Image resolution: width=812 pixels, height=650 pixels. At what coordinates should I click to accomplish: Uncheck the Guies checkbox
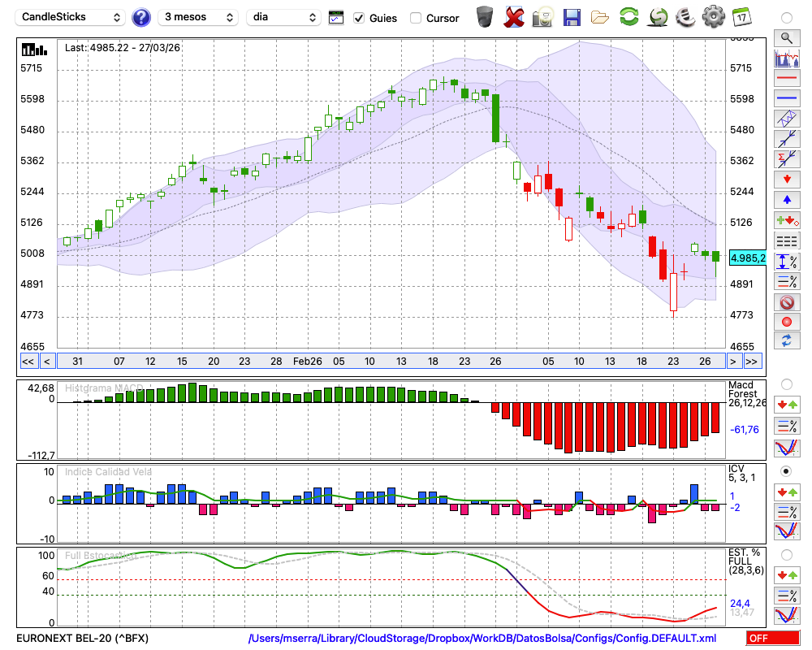(359, 18)
